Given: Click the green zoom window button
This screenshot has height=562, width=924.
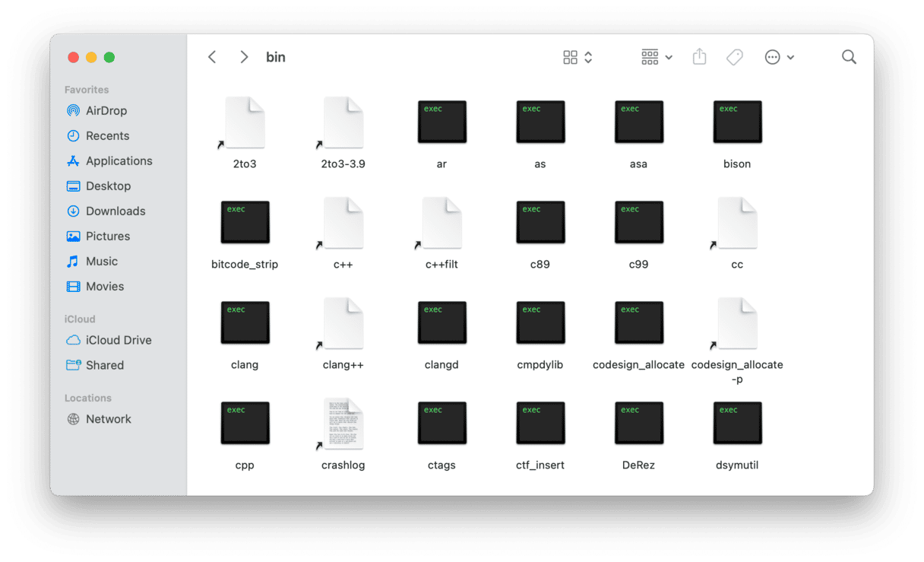Looking at the screenshot, I should tap(109, 57).
